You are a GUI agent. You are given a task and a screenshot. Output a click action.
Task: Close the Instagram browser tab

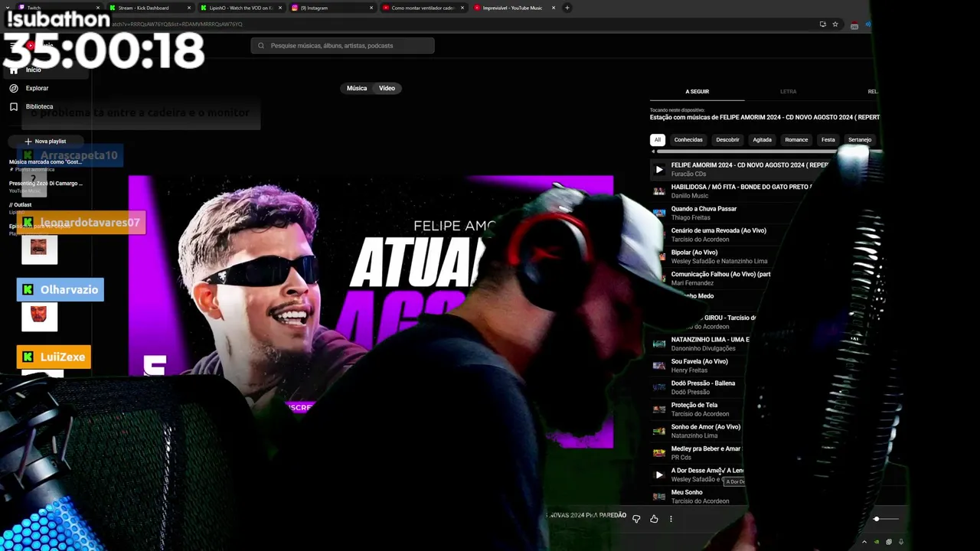(x=371, y=8)
